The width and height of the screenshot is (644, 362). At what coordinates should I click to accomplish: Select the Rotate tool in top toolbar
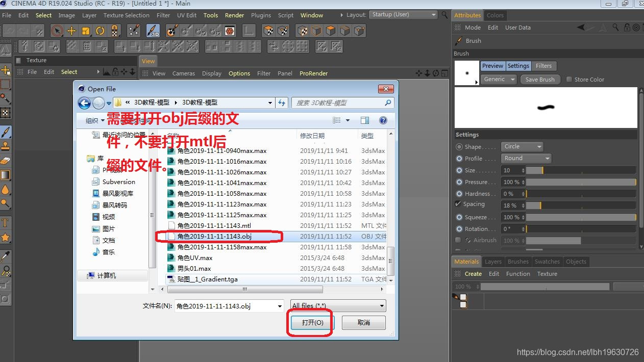[x=100, y=31]
